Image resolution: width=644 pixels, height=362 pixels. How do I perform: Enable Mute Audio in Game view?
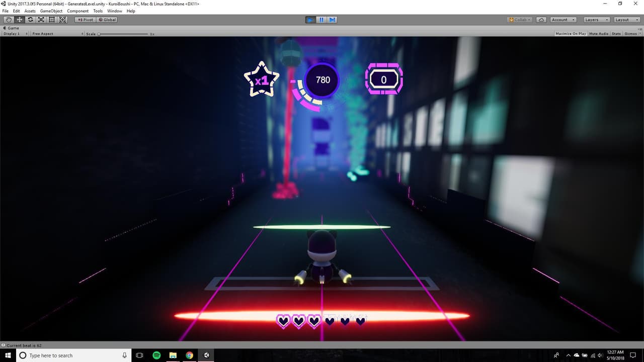(599, 34)
